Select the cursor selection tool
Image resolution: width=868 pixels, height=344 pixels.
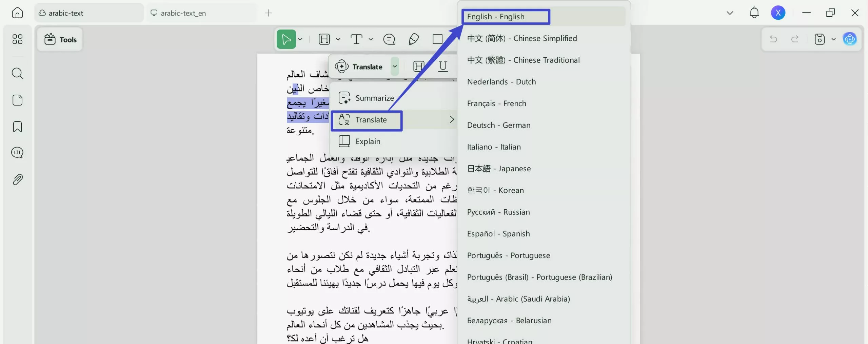click(286, 39)
